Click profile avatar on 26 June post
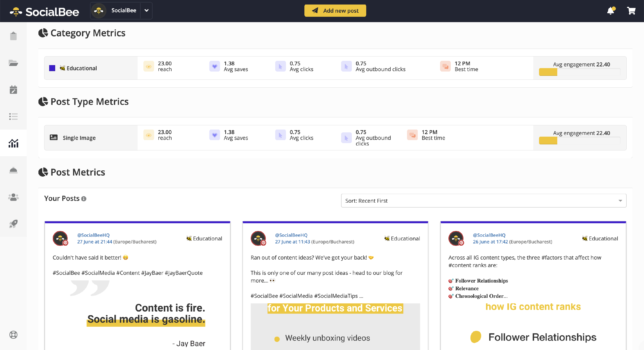 tap(456, 238)
